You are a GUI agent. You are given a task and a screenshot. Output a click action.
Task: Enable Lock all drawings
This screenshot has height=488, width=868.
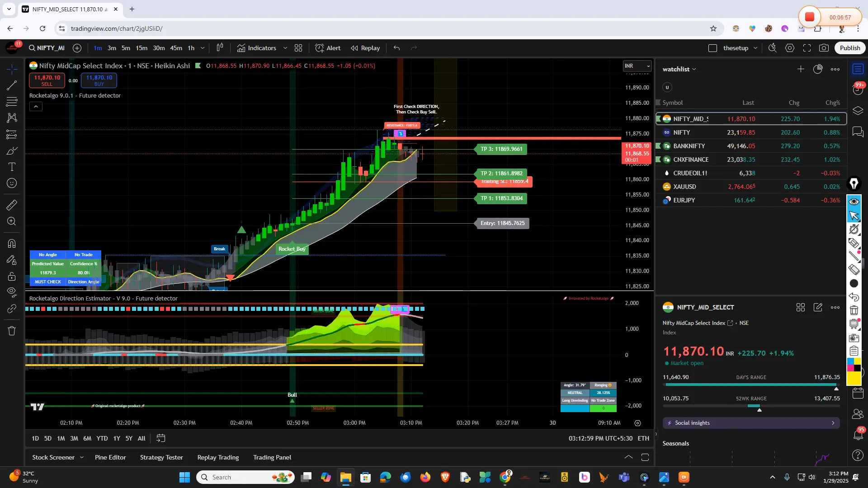click(x=12, y=277)
